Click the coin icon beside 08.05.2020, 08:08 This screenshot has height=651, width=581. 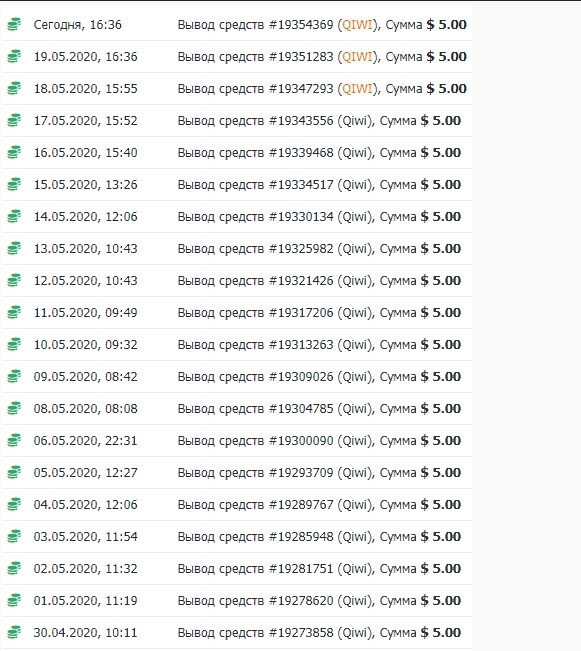[x=14, y=408]
